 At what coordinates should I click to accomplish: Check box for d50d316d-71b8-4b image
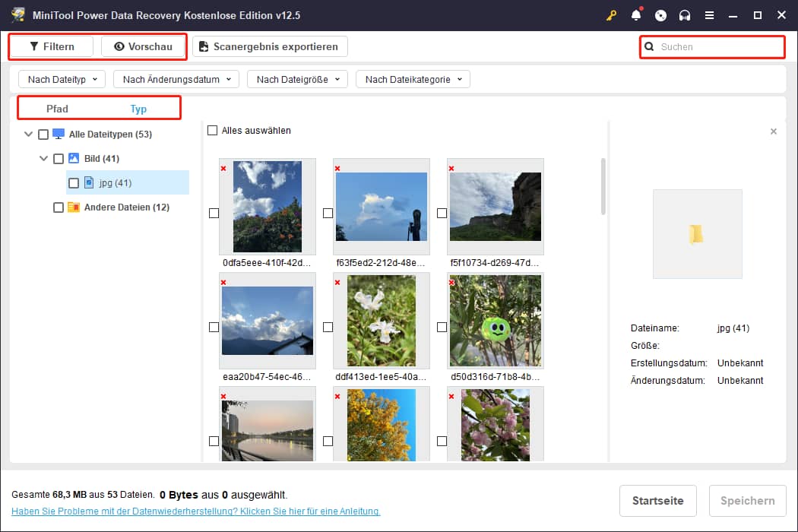[442, 328]
